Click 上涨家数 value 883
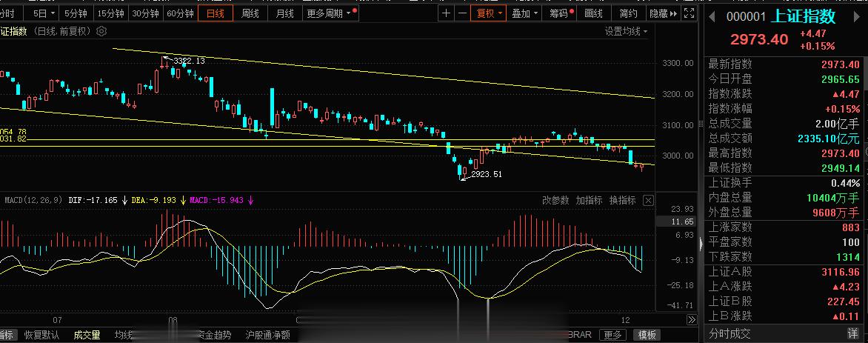Image resolution: width=868 pixels, height=343 pixels. 851,227
